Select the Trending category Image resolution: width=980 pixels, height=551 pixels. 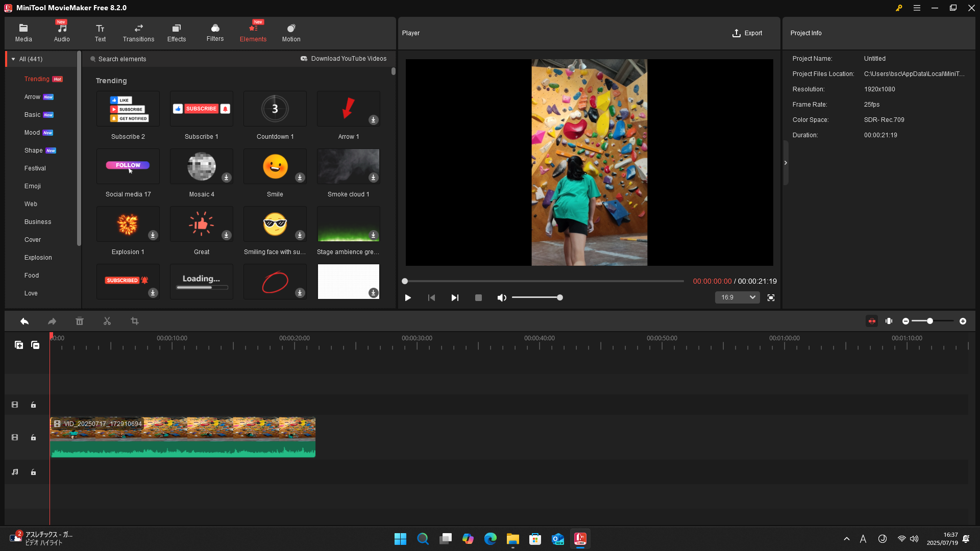click(x=37, y=79)
